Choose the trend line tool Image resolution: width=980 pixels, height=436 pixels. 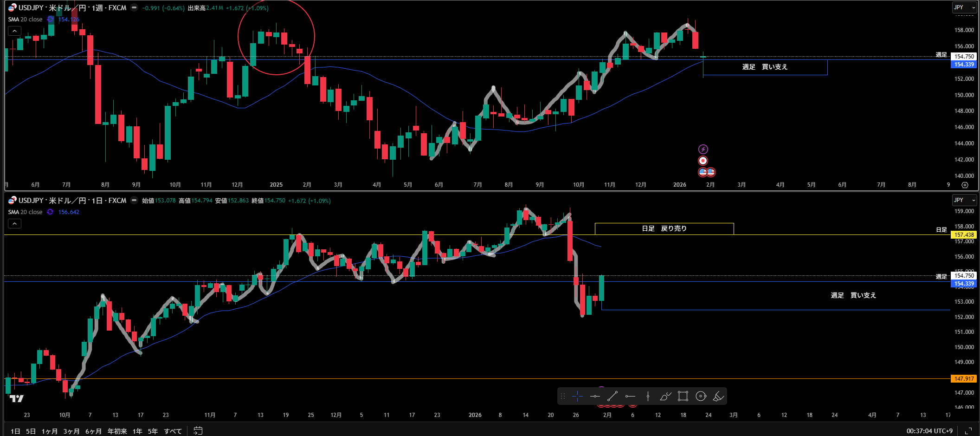[612, 396]
